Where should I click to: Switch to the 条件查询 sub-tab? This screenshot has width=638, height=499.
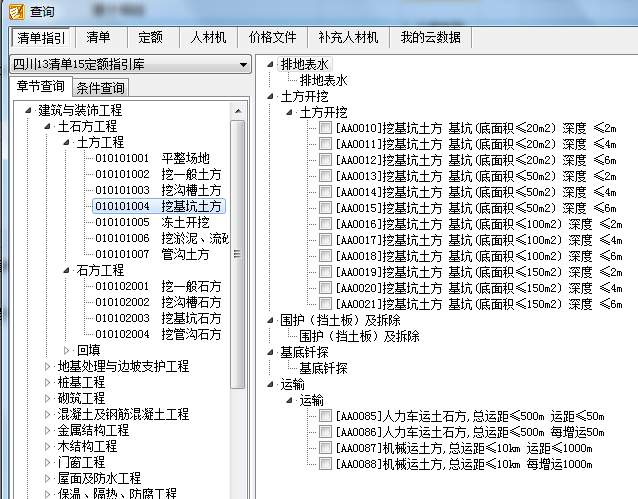[101, 88]
